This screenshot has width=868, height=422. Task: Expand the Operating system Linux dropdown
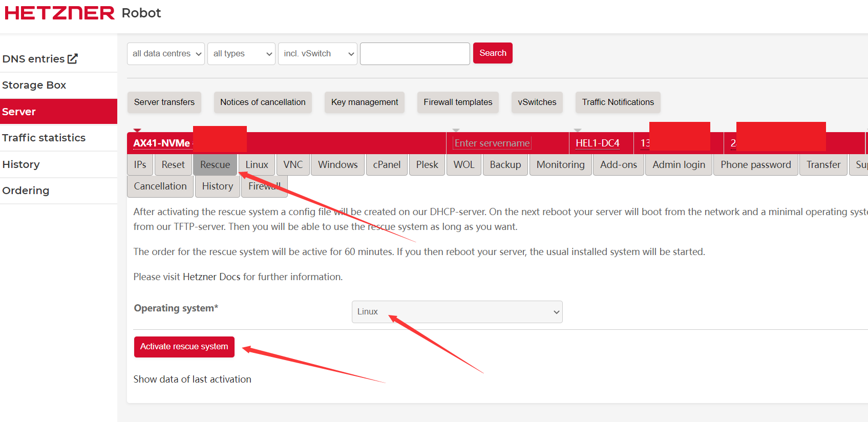tap(457, 312)
